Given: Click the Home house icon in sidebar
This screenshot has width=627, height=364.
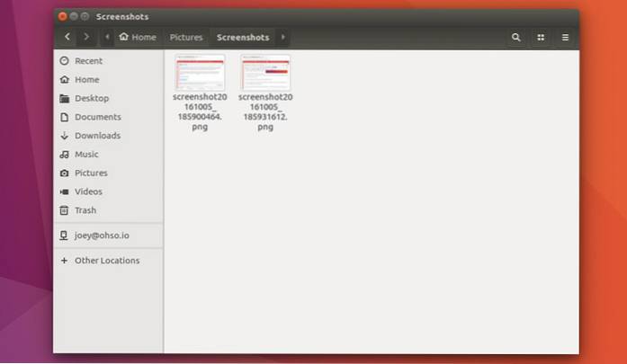Looking at the screenshot, I should [x=64, y=79].
